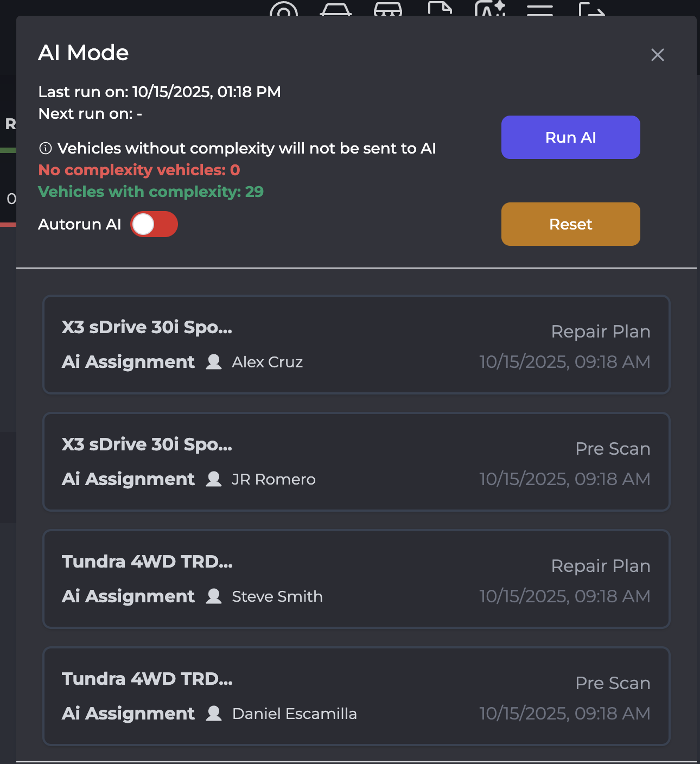Click the person icon beside Daniel Escamilla
700x764 pixels.
(x=214, y=714)
